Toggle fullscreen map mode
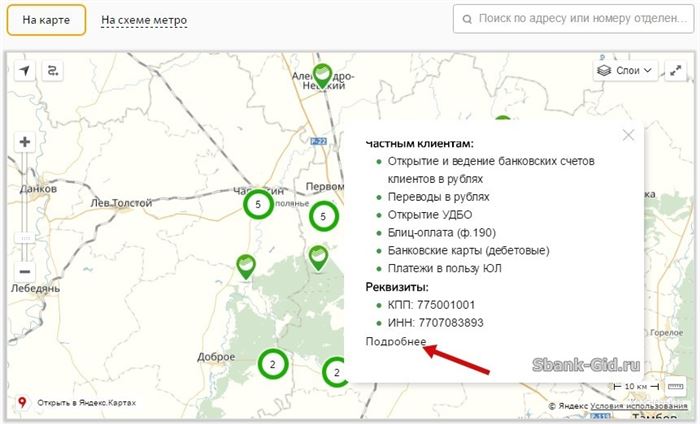Viewport: 700px width, 424px height. (675, 71)
